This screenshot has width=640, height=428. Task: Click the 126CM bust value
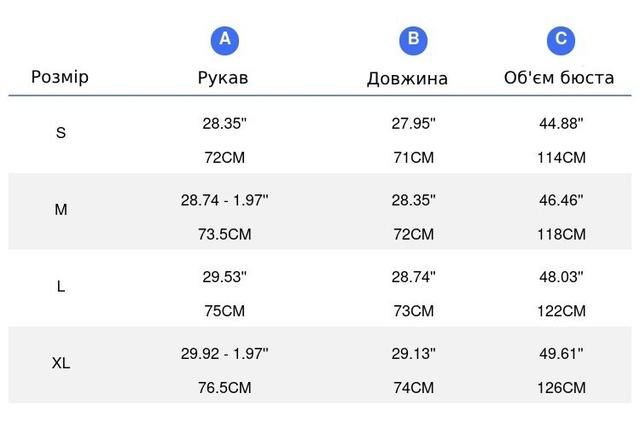561,388
